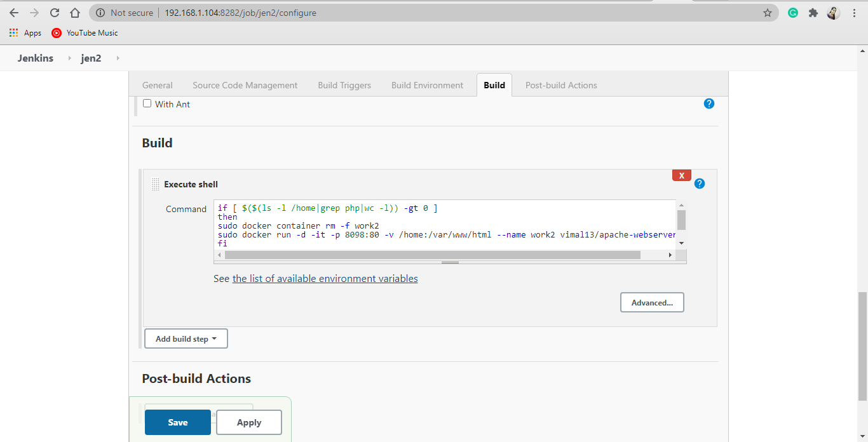Viewport: 868px width, 442px height.
Task: Click the Advanced button
Action: 652,302
